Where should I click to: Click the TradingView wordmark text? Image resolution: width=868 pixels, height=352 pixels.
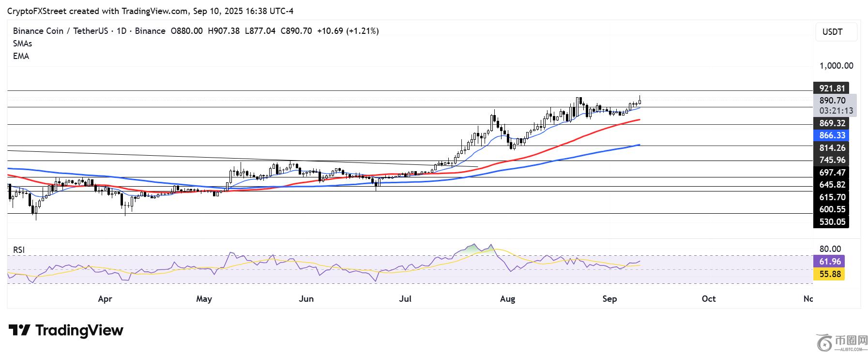click(x=79, y=331)
